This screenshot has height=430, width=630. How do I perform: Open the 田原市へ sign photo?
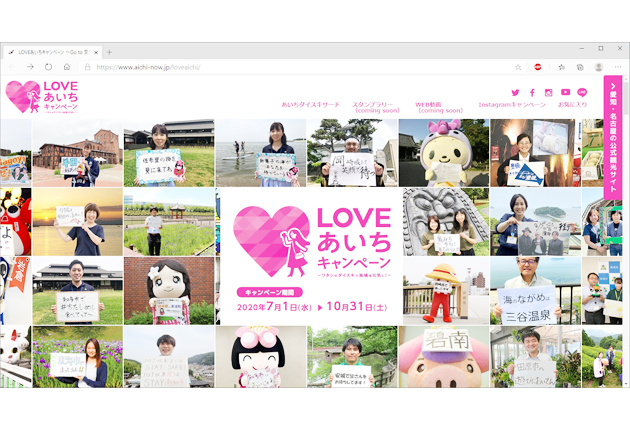pos(536,357)
